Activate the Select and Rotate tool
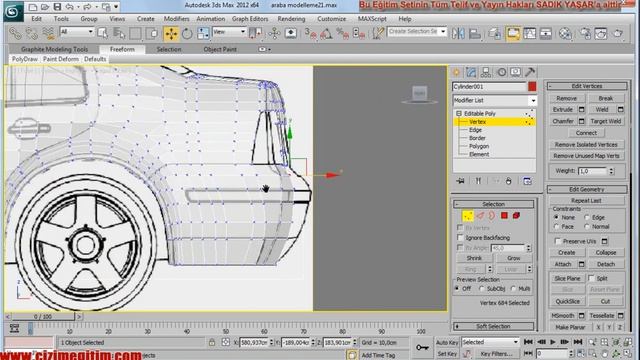 187,33
